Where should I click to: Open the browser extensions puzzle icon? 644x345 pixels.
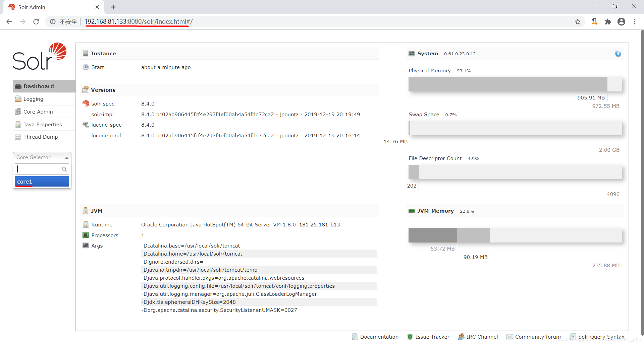coord(608,22)
